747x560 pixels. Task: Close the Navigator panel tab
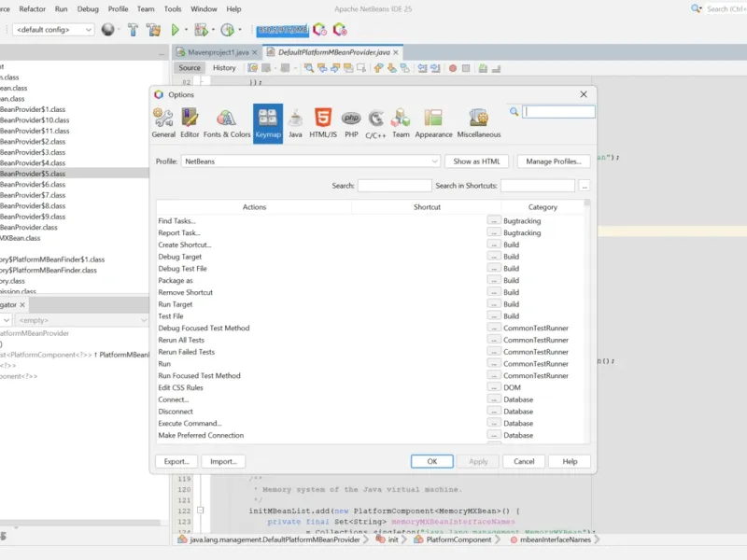tap(22, 304)
